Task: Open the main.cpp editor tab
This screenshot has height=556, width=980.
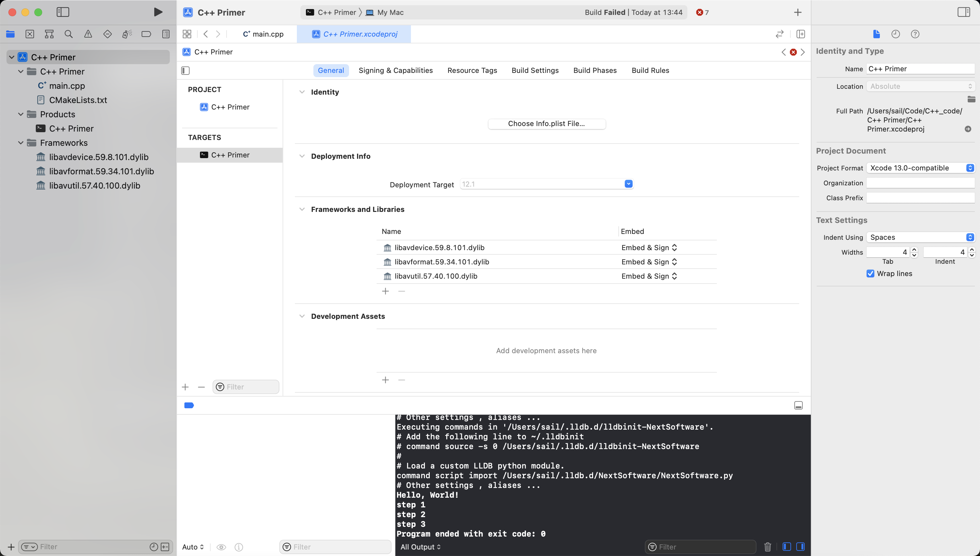Action: pyautogui.click(x=263, y=34)
